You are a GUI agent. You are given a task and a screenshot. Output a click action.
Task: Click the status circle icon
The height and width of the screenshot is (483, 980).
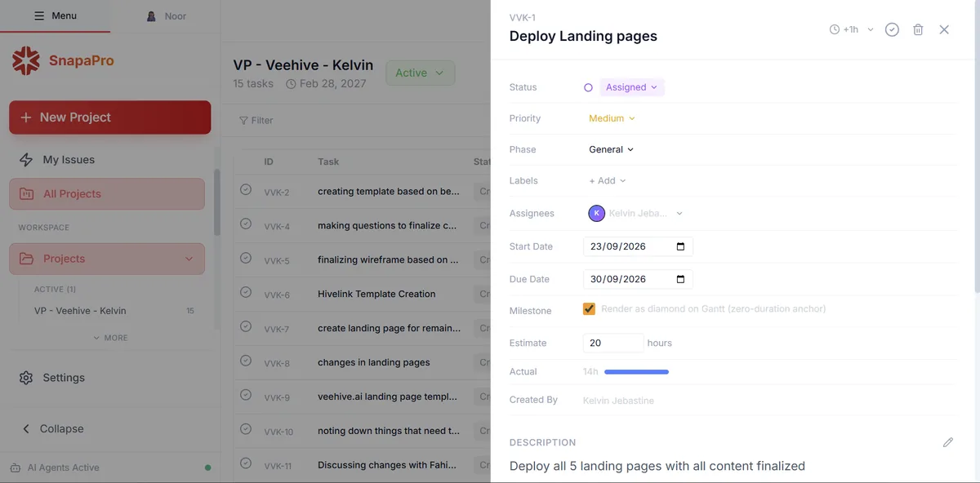[588, 87]
